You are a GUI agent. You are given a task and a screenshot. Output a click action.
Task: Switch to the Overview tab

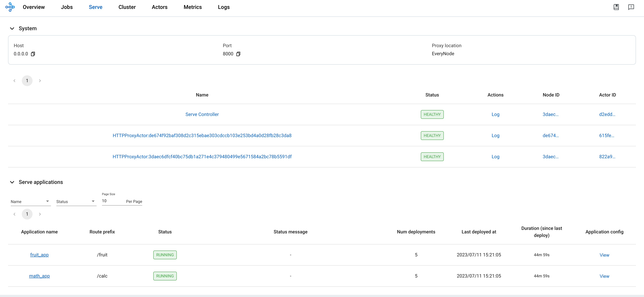[x=34, y=7]
